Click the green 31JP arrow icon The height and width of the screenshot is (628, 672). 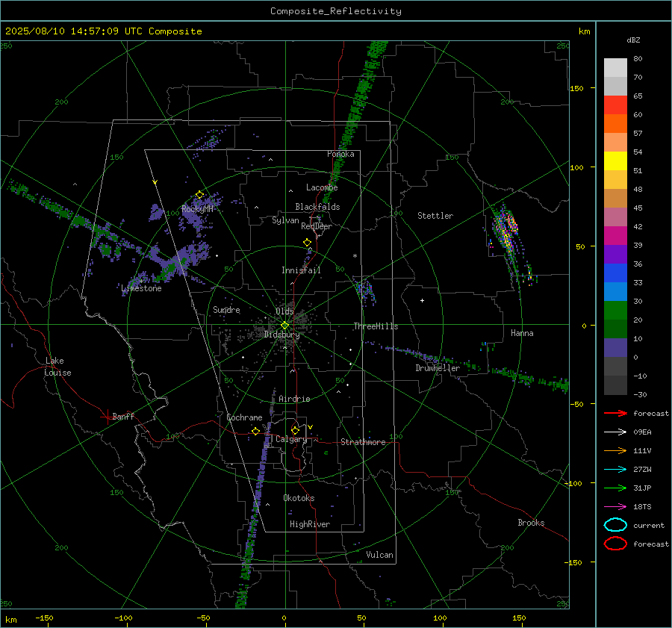(x=615, y=488)
